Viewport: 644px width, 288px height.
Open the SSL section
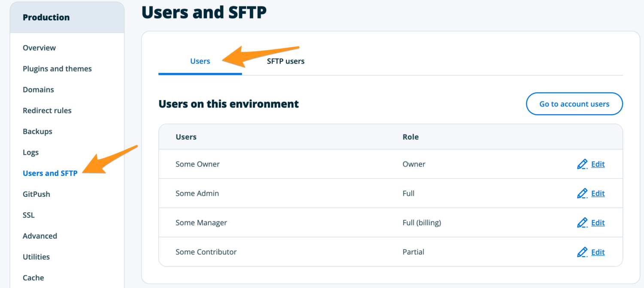pos(28,215)
